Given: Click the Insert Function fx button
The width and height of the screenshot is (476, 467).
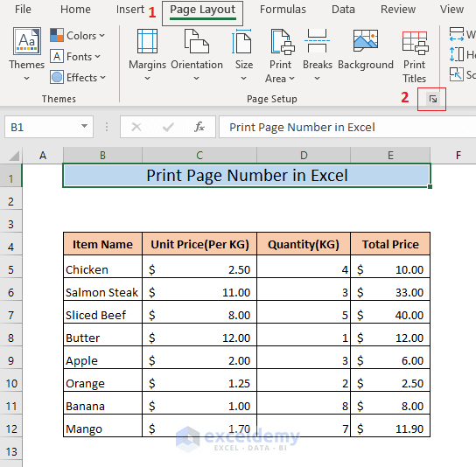Looking at the screenshot, I should (x=199, y=127).
